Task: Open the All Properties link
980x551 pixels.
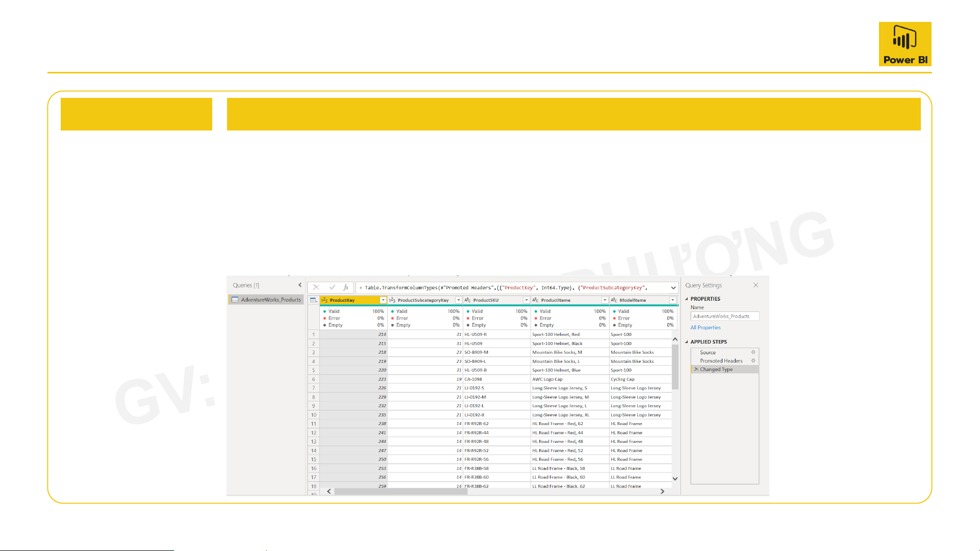Action: (x=705, y=328)
